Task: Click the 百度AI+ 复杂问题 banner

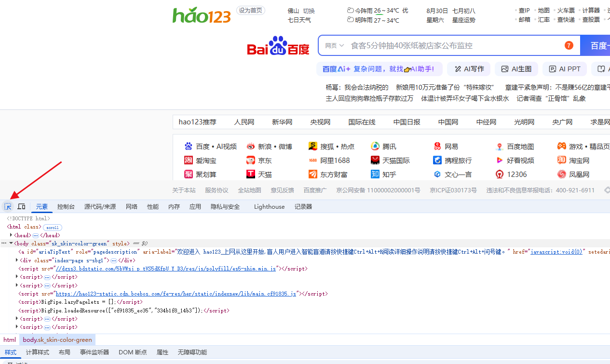Action: [380, 69]
